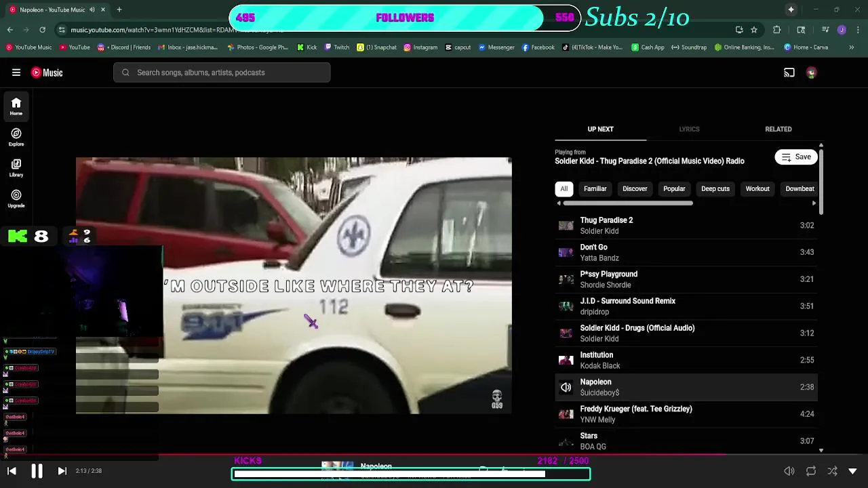The height and width of the screenshot is (488, 868).
Task: Toggle shuffle in player bar
Action: pyautogui.click(x=832, y=471)
